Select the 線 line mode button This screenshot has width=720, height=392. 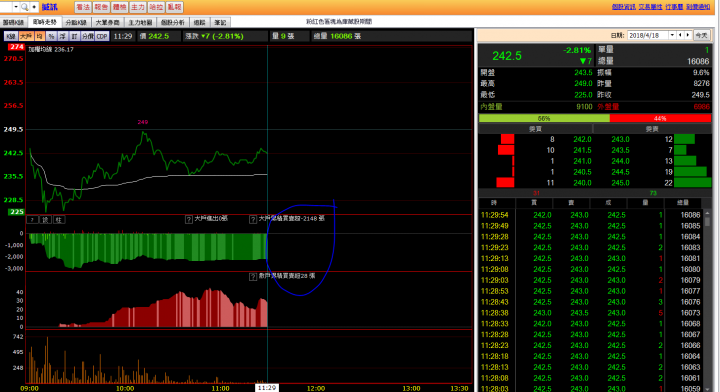point(45,220)
